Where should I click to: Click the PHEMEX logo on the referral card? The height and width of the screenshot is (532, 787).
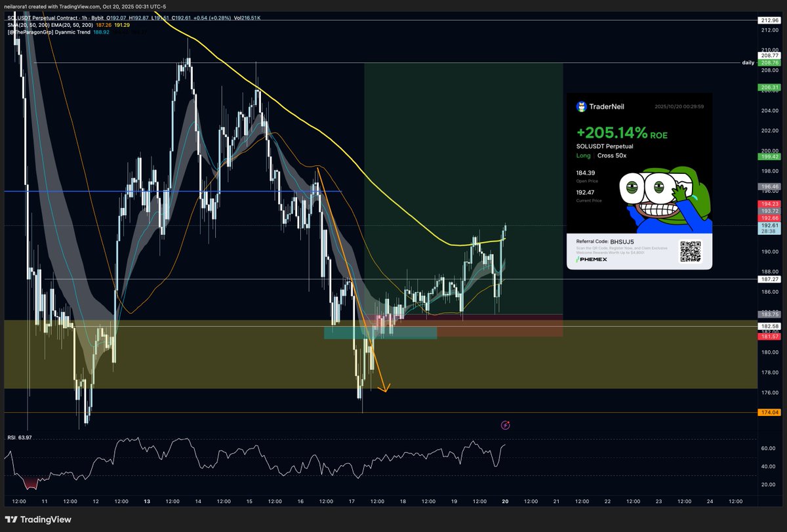592,260
